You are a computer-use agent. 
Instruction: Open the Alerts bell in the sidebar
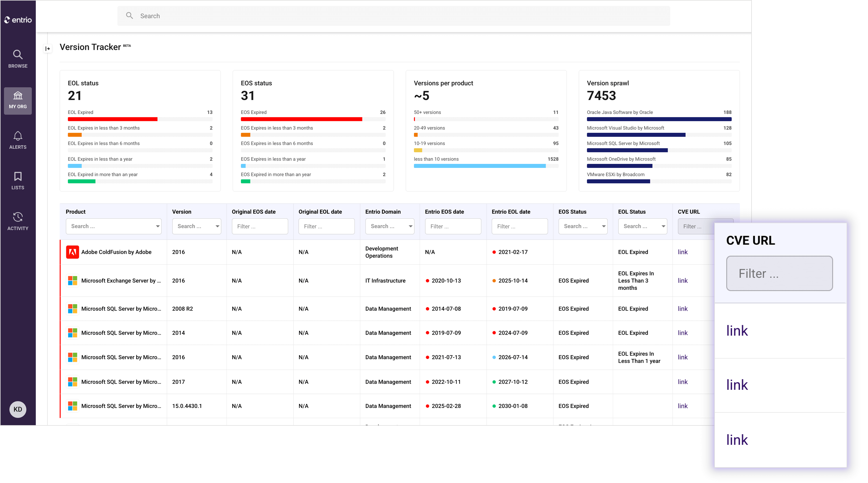coord(18,140)
